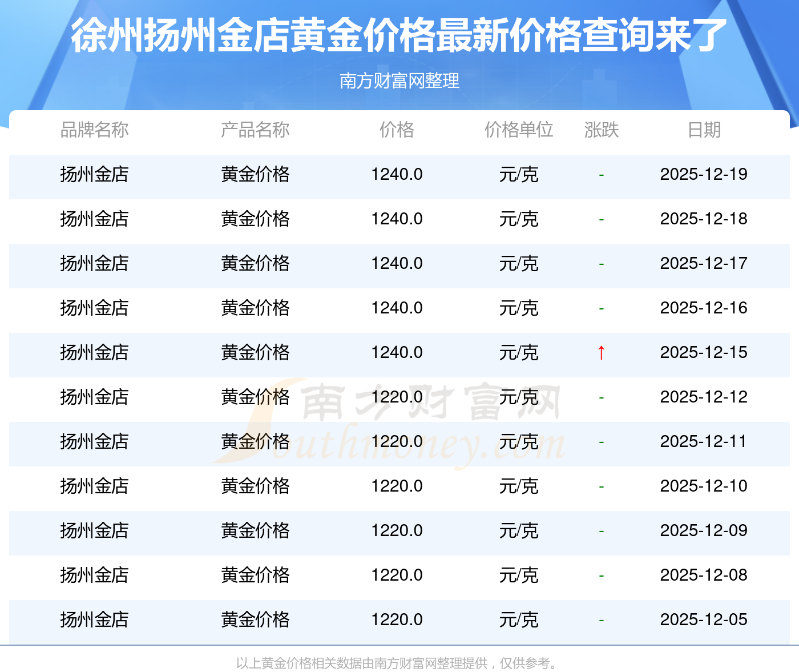Select the 产品名称 column header

255,130
